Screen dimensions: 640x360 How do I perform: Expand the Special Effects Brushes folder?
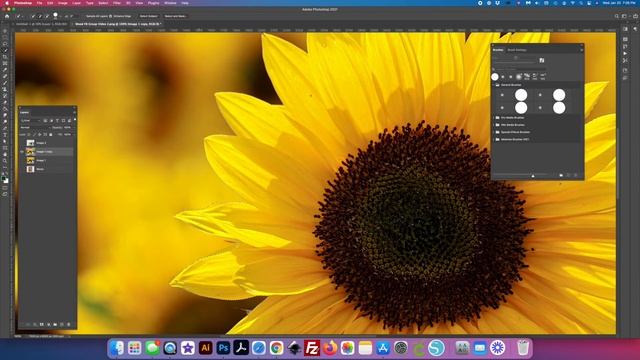(493, 132)
